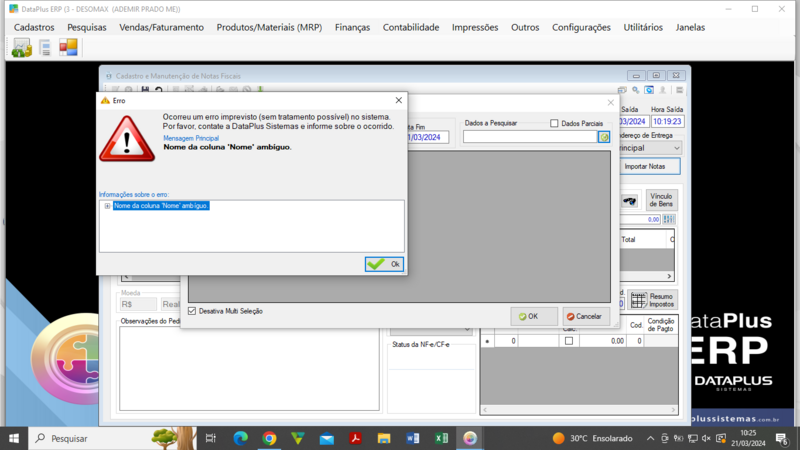Click the Condição de Pagto column header

pos(661,325)
